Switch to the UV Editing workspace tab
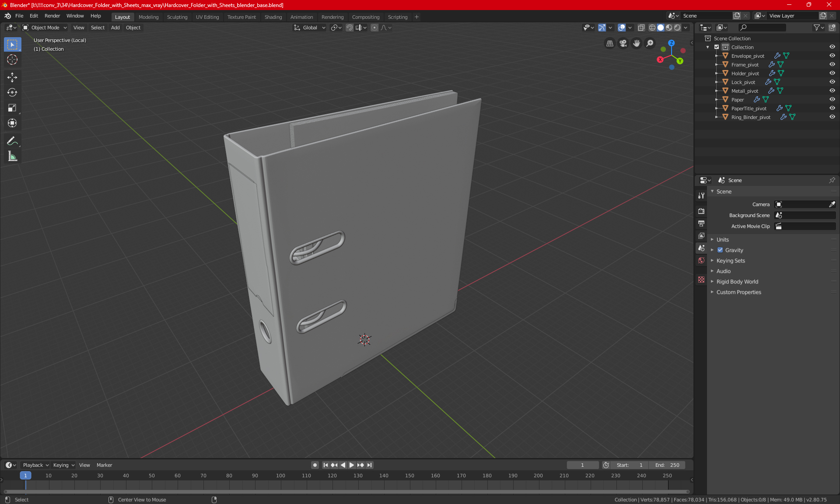Image resolution: width=840 pixels, height=504 pixels. click(207, 17)
